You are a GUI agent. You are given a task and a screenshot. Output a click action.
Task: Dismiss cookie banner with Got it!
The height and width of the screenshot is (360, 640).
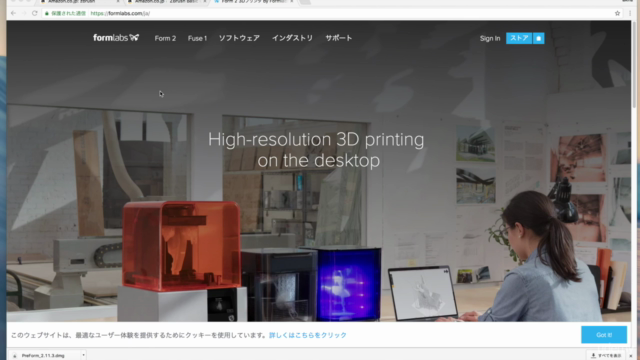pyautogui.click(x=604, y=335)
